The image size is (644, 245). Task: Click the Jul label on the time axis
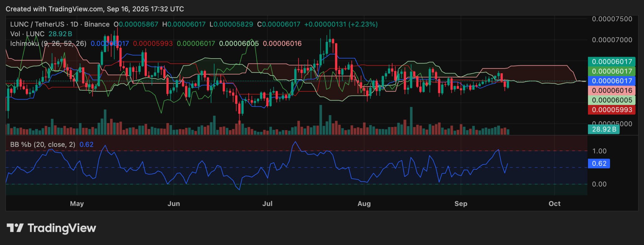267,203
